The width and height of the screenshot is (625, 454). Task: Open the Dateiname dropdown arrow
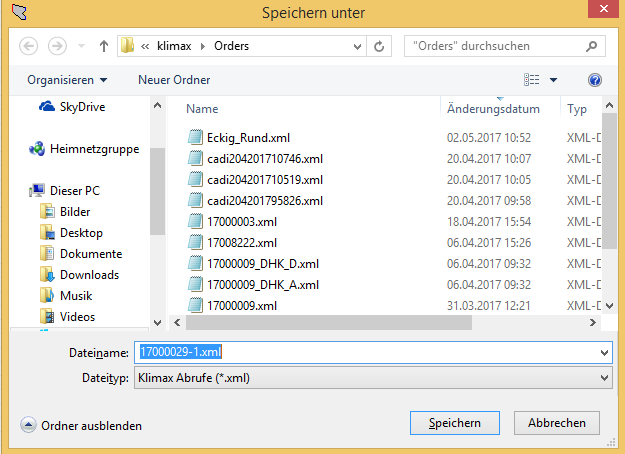604,353
